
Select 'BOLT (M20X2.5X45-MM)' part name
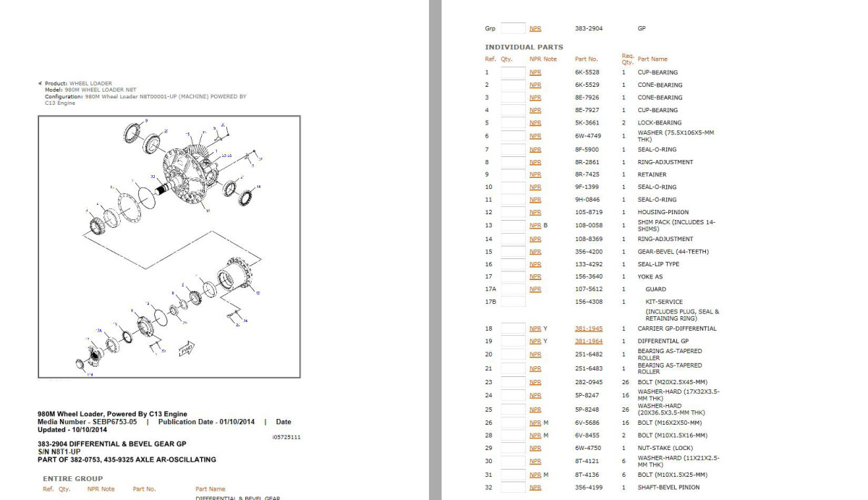[x=672, y=382]
